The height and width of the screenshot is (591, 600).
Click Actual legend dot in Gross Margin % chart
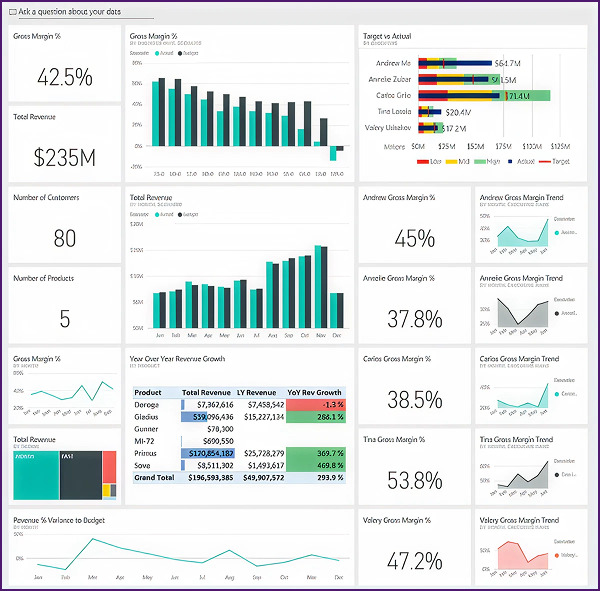157,53
